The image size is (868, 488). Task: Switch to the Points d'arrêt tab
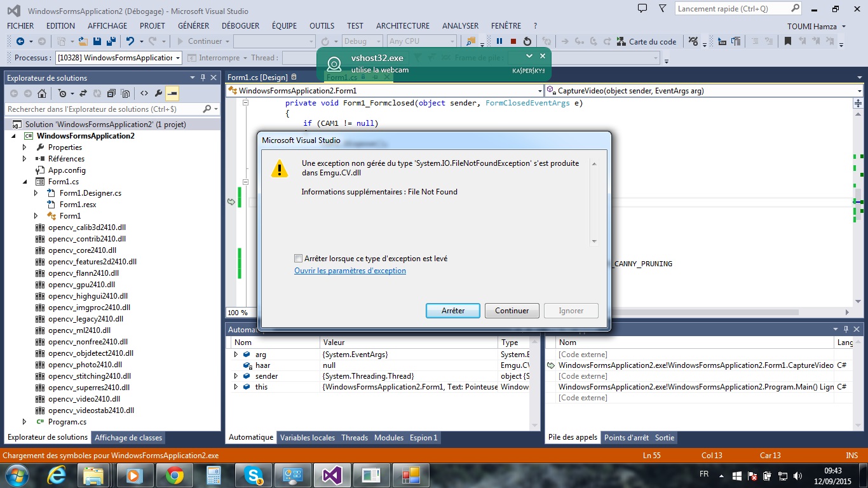point(627,437)
